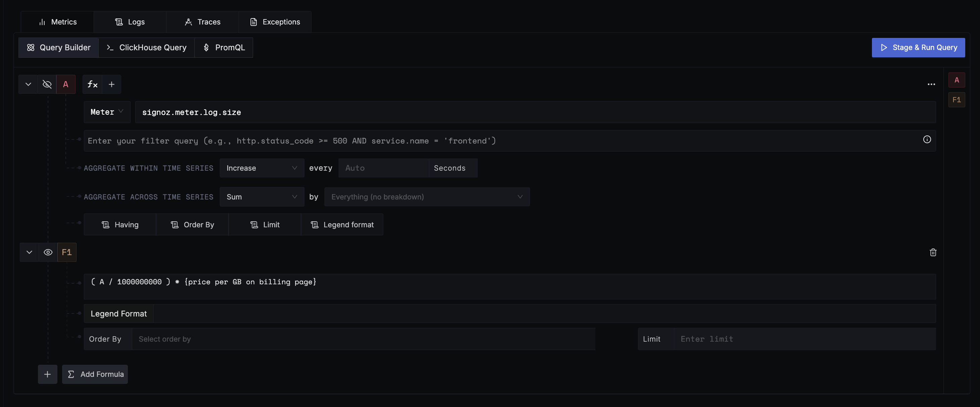Click the F1 badge in right sidebar
The height and width of the screenshot is (407, 980).
coord(957,100)
